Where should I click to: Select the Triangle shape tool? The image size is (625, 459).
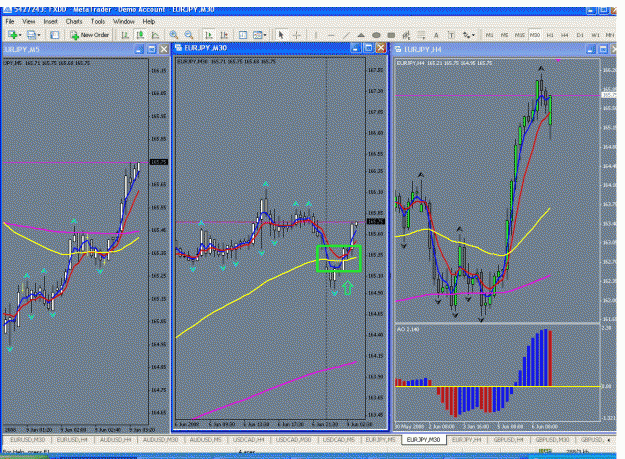(361, 35)
